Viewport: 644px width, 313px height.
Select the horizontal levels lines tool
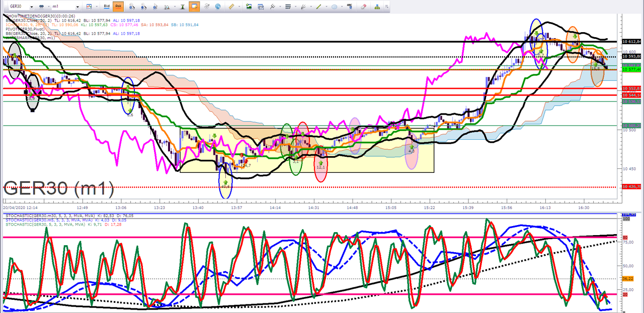click(288, 7)
